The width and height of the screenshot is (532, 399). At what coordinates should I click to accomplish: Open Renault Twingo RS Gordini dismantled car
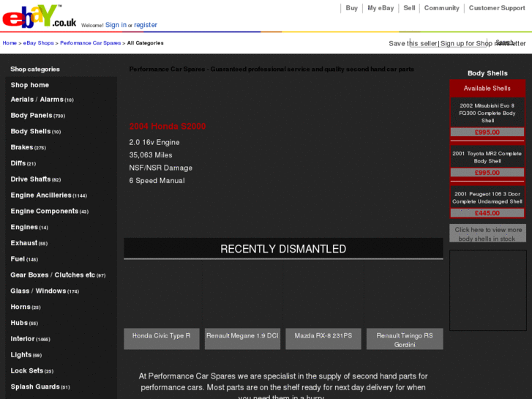405,338
